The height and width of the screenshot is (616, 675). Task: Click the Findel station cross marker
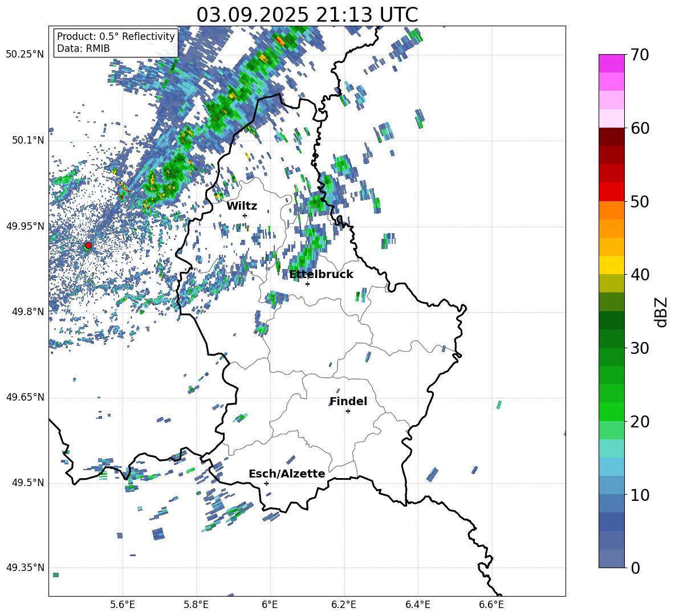pos(348,411)
